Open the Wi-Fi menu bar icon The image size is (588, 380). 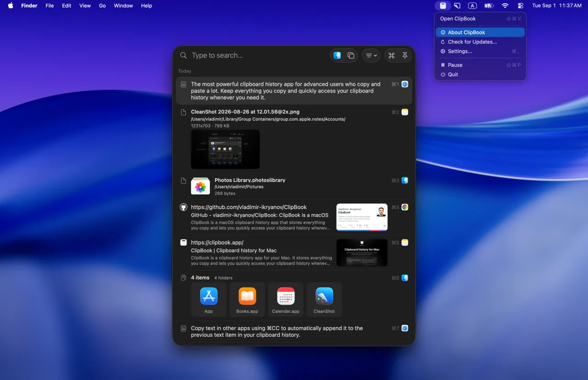(x=505, y=6)
